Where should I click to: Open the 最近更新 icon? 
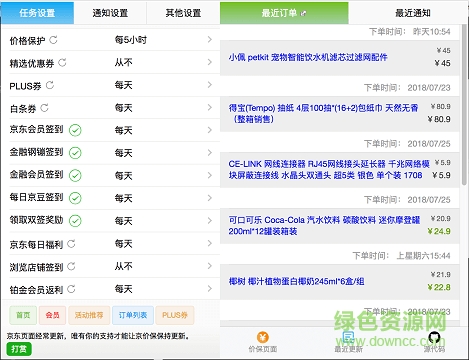[348, 337]
